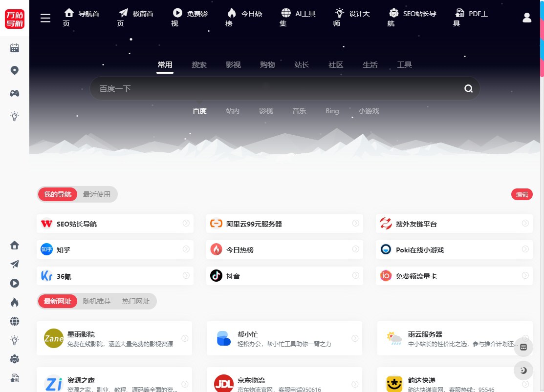This screenshot has width=544, height=392.
Task: Choose 影视 option below the search box
Action: [266, 111]
